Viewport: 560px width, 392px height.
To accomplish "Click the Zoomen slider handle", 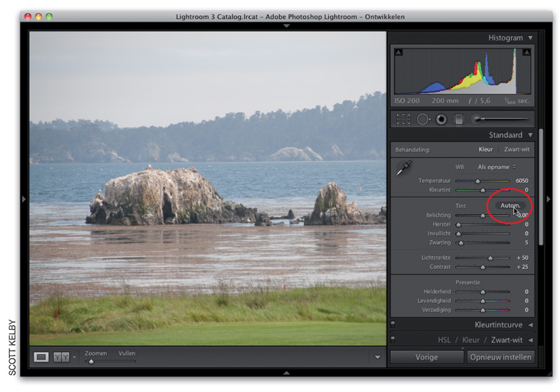I will [x=92, y=361].
